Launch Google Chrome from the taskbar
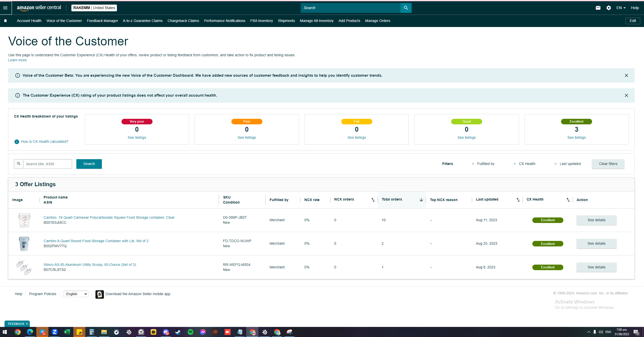 pyautogui.click(x=17, y=332)
